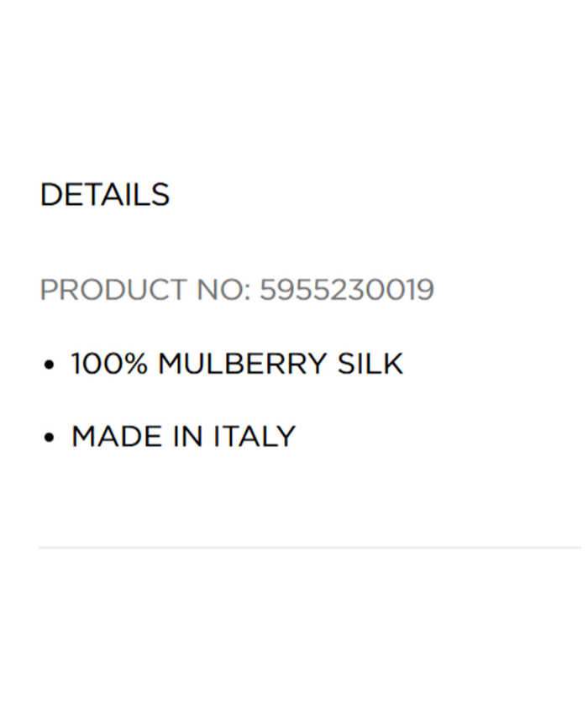Viewport: 588px width, 714px height.
Task: Click the horizontal divider line below the details
Action: pyautogui.click(x=309, y=548)
